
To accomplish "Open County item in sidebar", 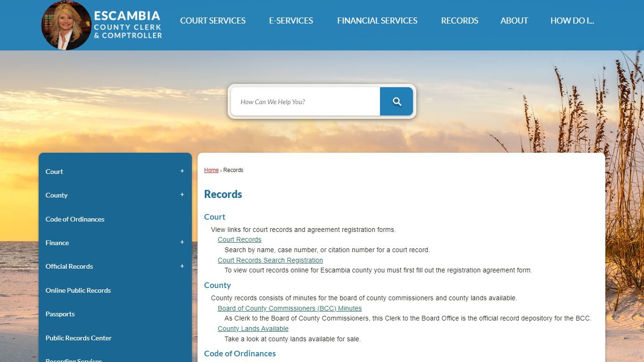I will click(x=57, y=195).
